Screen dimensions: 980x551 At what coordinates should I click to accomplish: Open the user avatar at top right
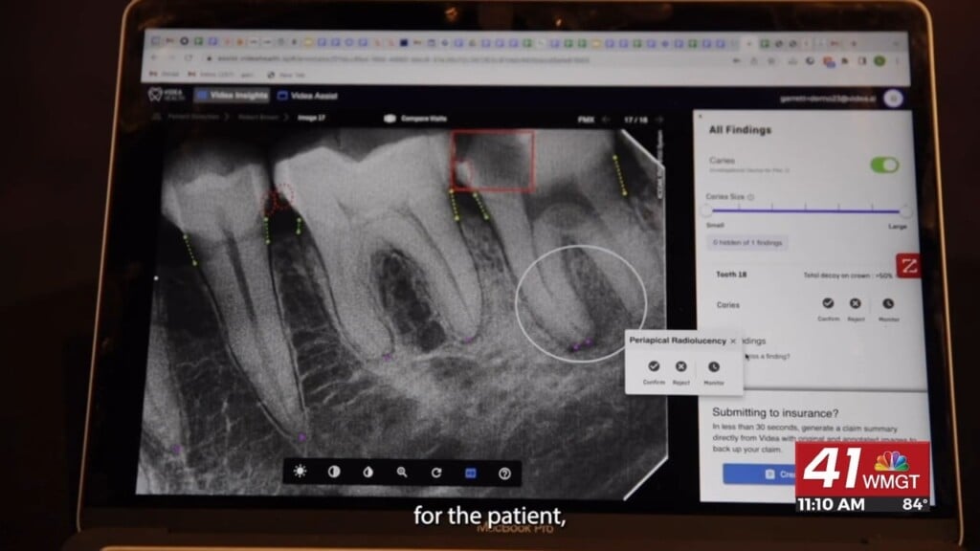(x=893, y=99)
